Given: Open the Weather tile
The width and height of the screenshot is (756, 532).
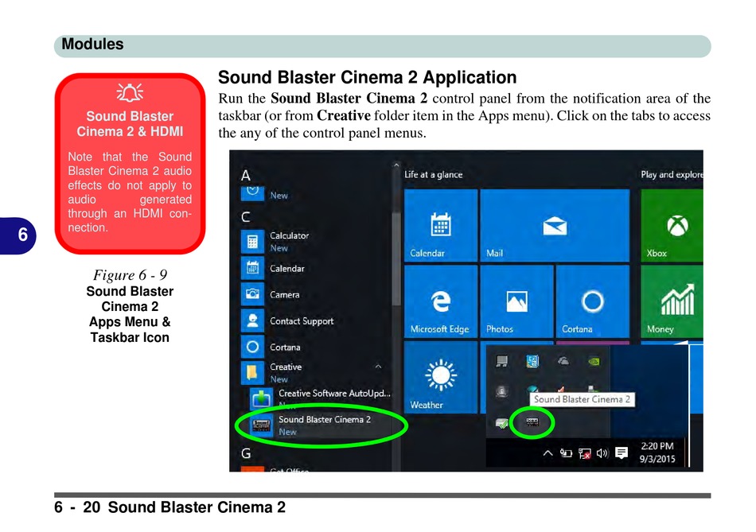Looking at the screenshot, I should 441,377.
